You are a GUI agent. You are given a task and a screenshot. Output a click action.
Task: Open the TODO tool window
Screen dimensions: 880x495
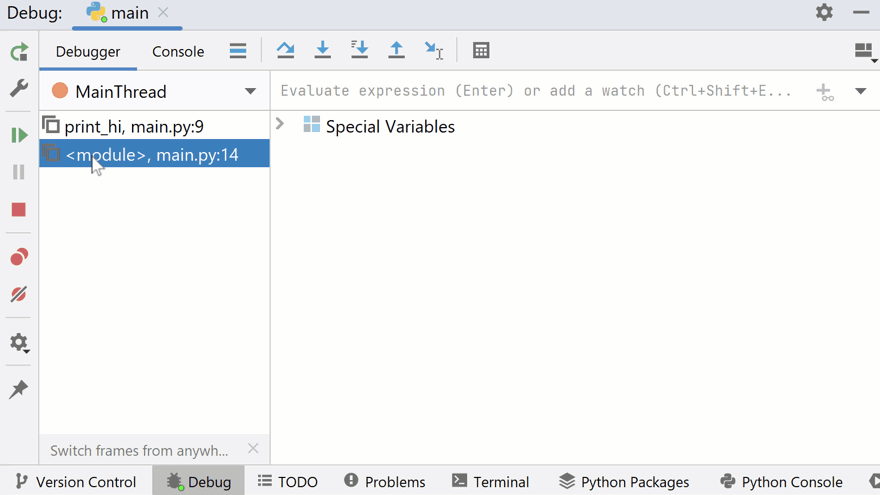288,482
